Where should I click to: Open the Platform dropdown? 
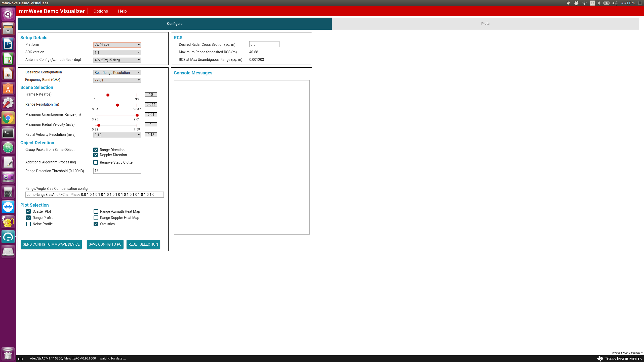117,45
